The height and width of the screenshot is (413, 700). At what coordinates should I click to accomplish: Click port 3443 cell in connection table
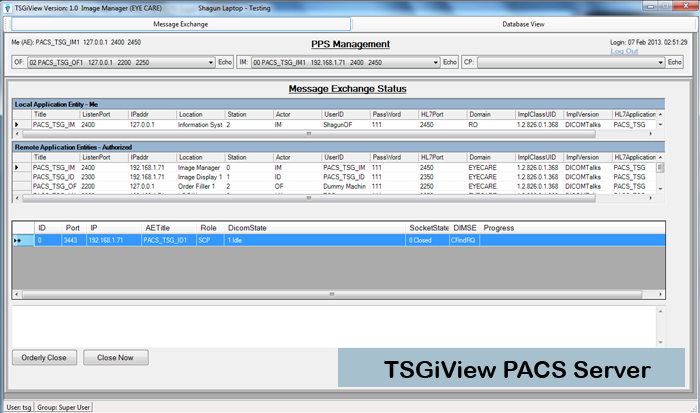pyautogui.click(x=73, y=240)
